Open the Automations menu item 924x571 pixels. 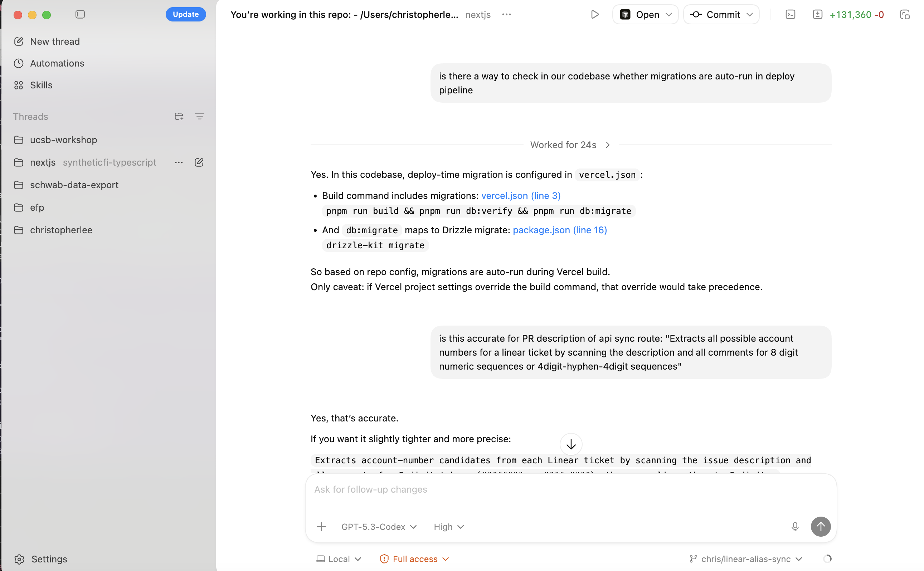pyautogui.click(x=57, y=63)
